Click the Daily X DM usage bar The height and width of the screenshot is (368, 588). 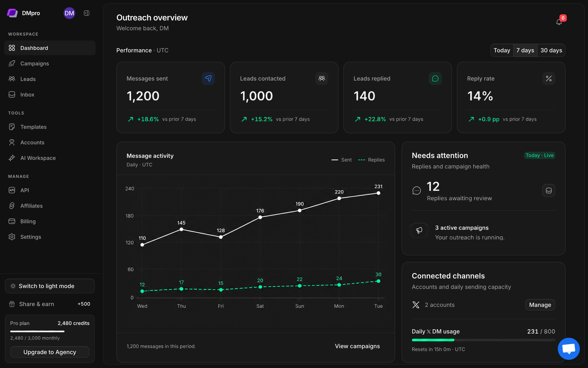(483, 340)
